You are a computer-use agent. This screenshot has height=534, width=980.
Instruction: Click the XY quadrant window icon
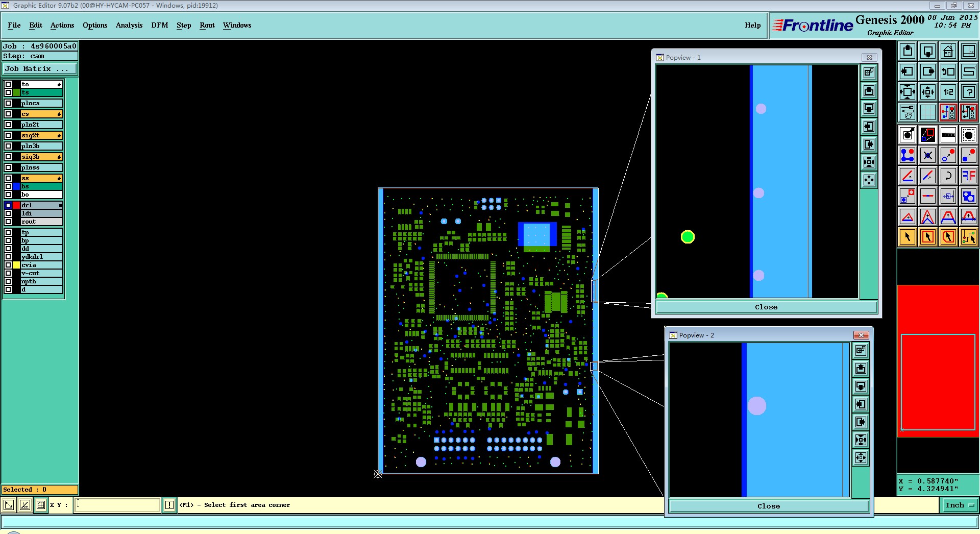[969, 51]
